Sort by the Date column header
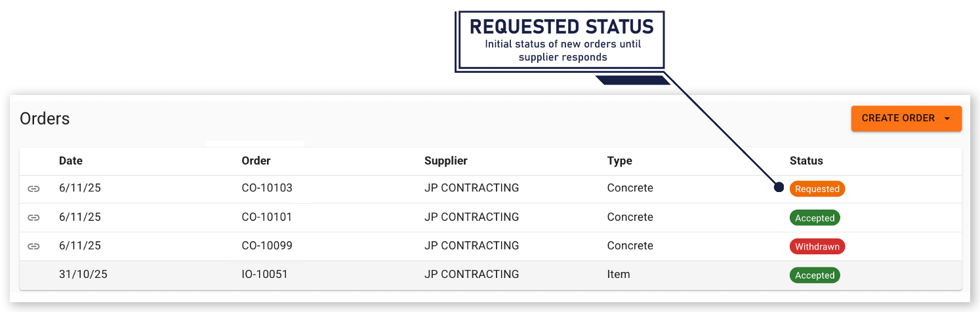Screen dimensions: 980x312 point(71,161)
